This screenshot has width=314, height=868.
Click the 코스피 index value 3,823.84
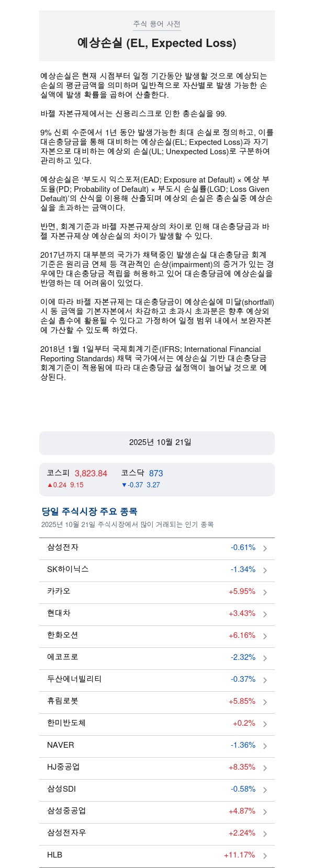(x=91, y=473)
